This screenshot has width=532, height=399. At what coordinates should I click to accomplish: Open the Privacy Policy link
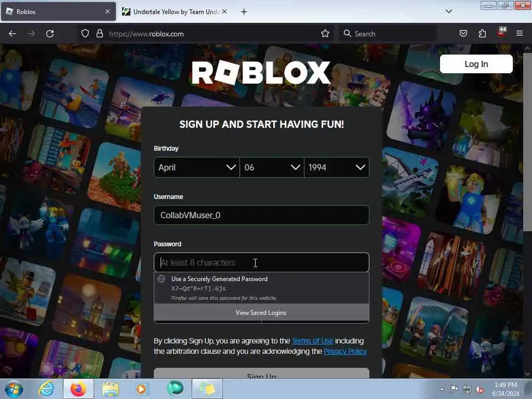pos(345,351)
